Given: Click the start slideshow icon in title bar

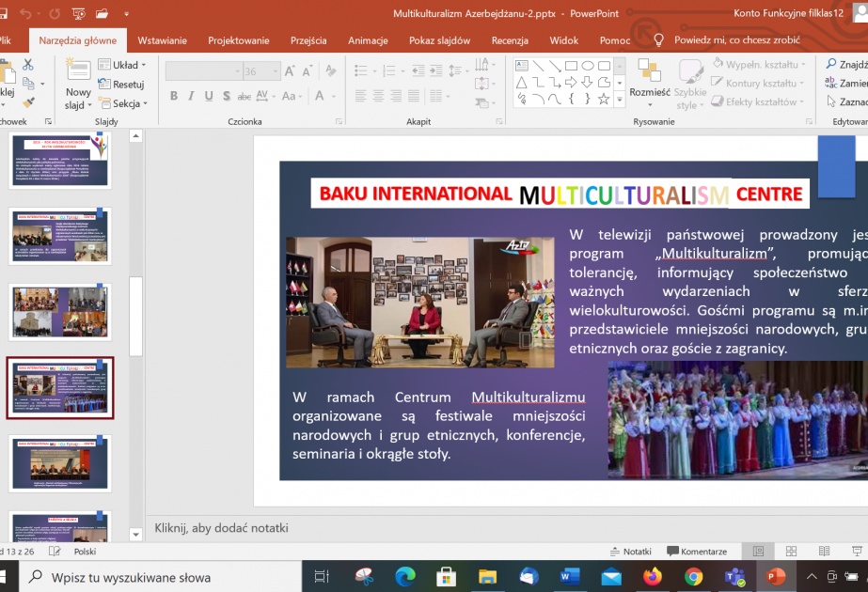Looking at the screenshot, I should click(79, 13).
